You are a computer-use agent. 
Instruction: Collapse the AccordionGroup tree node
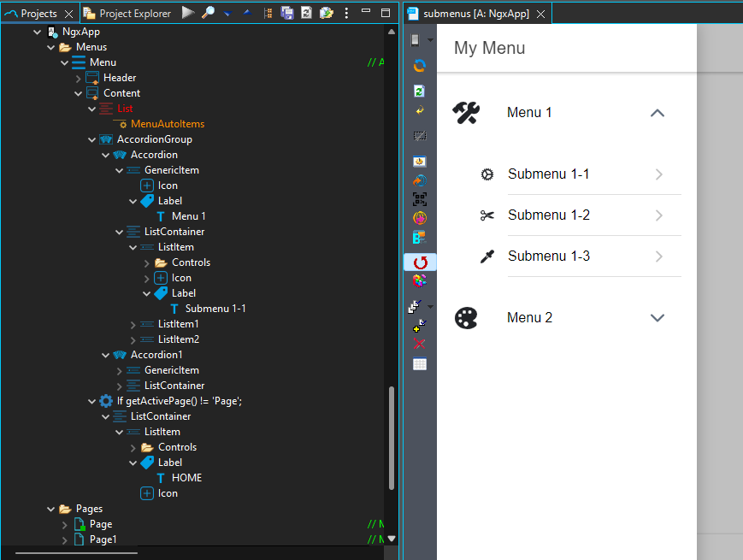(91, 139)
